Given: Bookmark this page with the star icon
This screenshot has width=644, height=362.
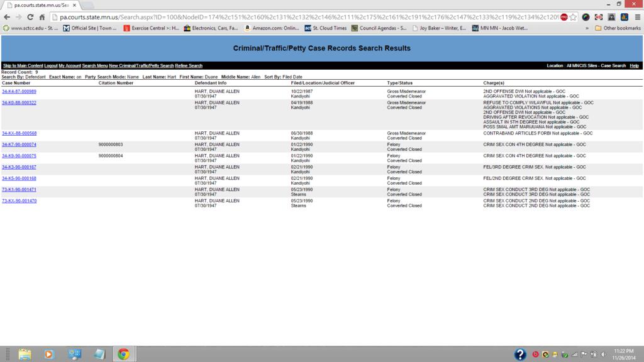Looking at the screenshot, I should (x=573, y=17).
